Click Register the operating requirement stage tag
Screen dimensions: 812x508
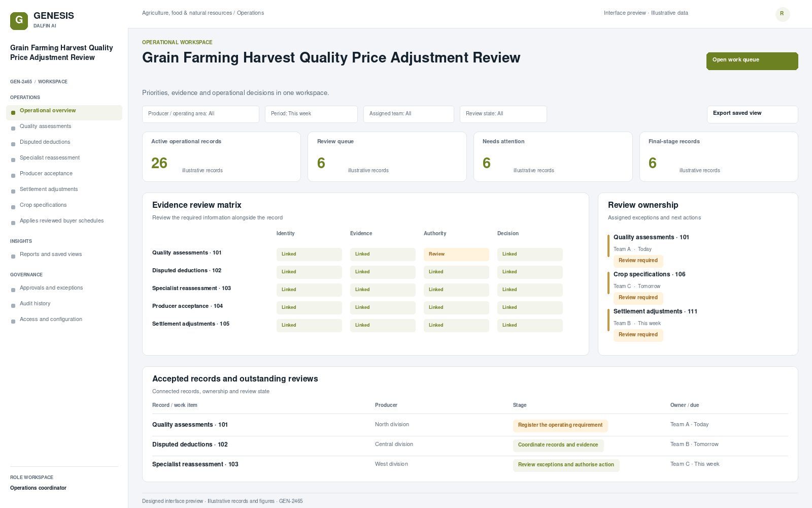pos(560,426)
